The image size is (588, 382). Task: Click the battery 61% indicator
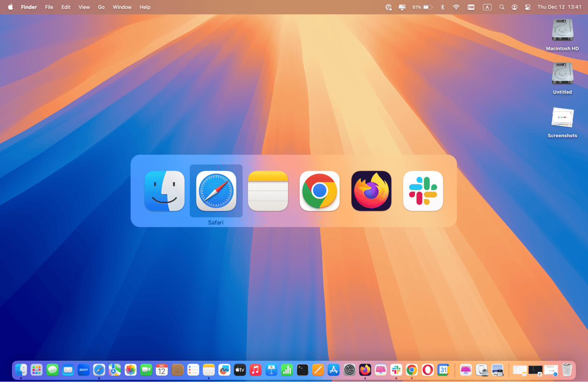click(x=422, y=7)
